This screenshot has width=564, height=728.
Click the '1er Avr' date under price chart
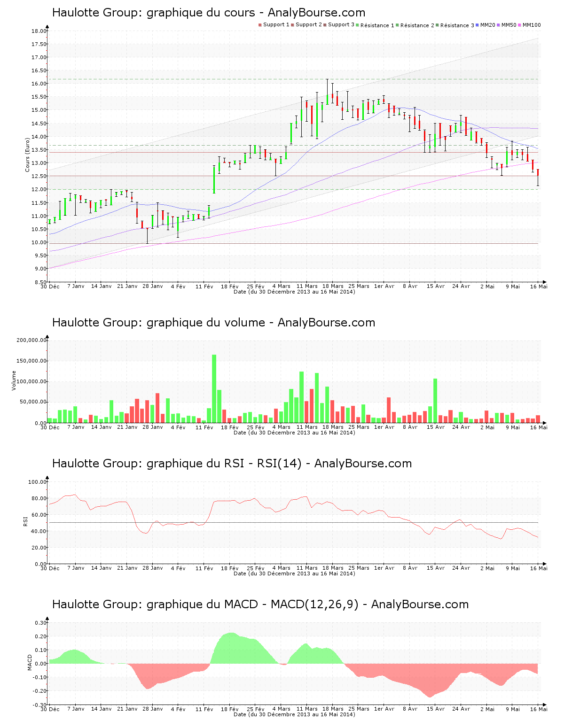(x=384, y=287)
